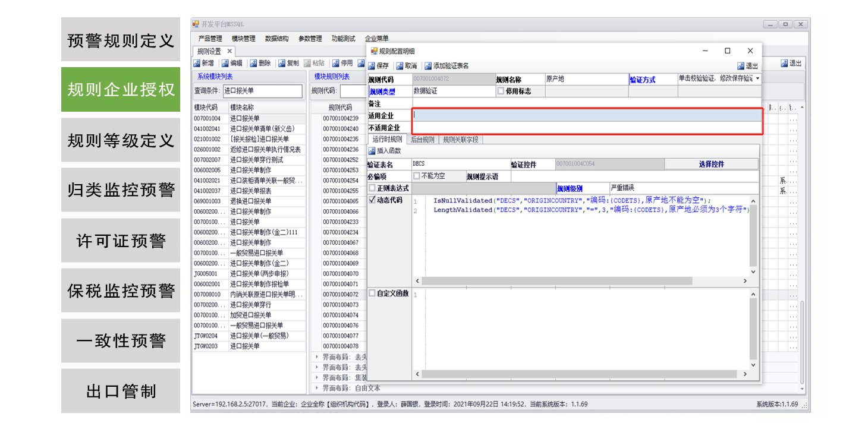Click into the 适用企业 input field
Image resolution: width=868 pixels, height=445 pixels.
point(586,115)
